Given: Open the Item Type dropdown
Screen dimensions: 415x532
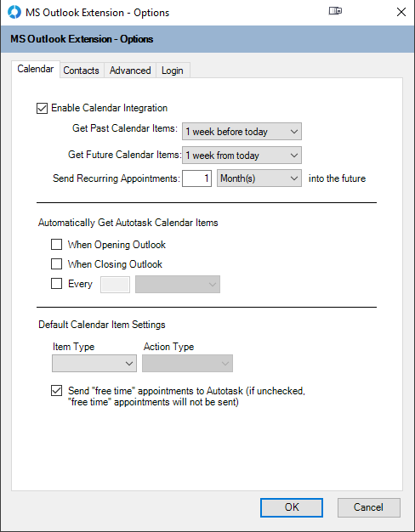Looking at the screenshot, I should pos(94,364).
